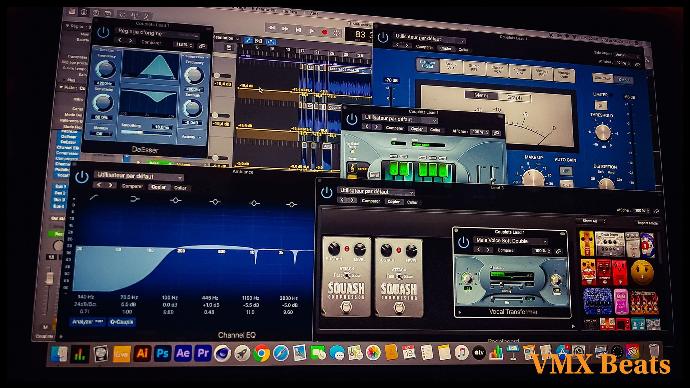Click the first Squash Compressor footswitch

tap(346, 307)
